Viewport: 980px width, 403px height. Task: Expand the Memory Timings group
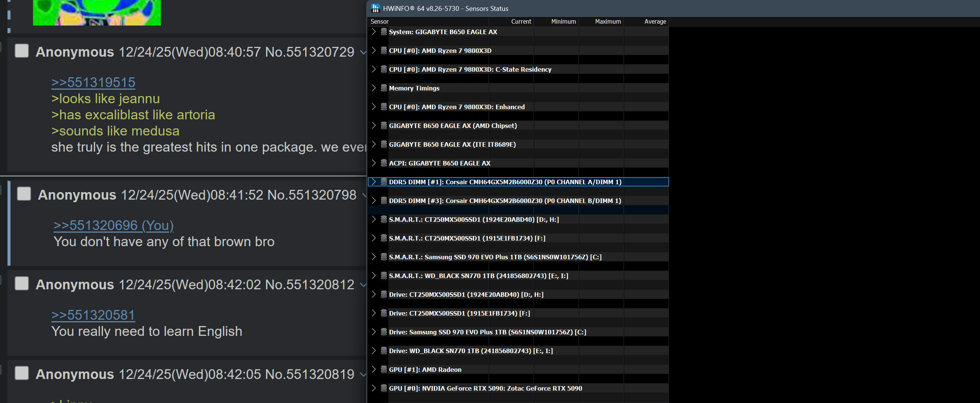point(373,88)
